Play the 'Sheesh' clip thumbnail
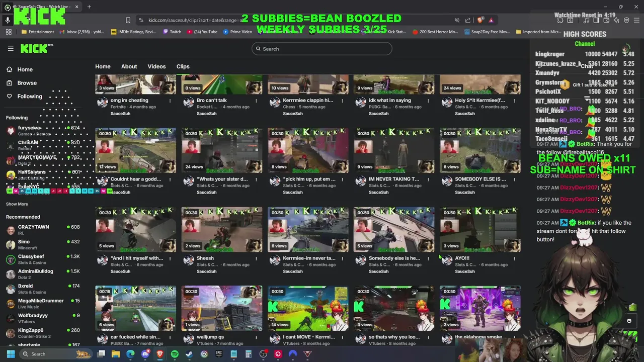Screen dimensions: 644x362 click(222, 229)
